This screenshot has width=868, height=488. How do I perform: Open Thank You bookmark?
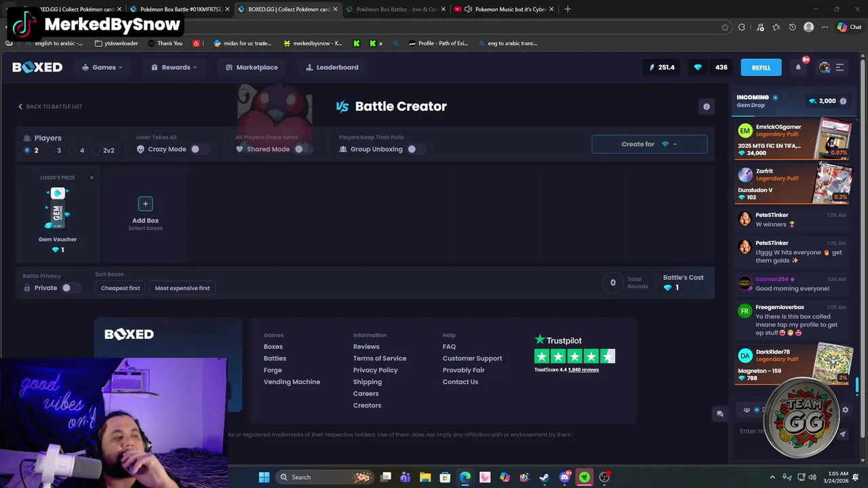[x=165, y=43]
